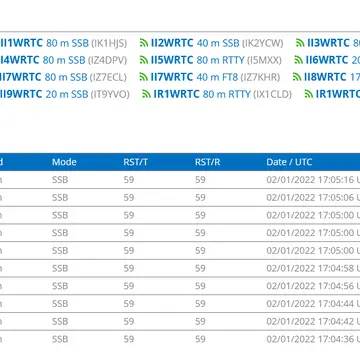Viewport: 360px width, 360px height.
Task: Sort table by Date / UTC column header
Action: pos(289,162)
